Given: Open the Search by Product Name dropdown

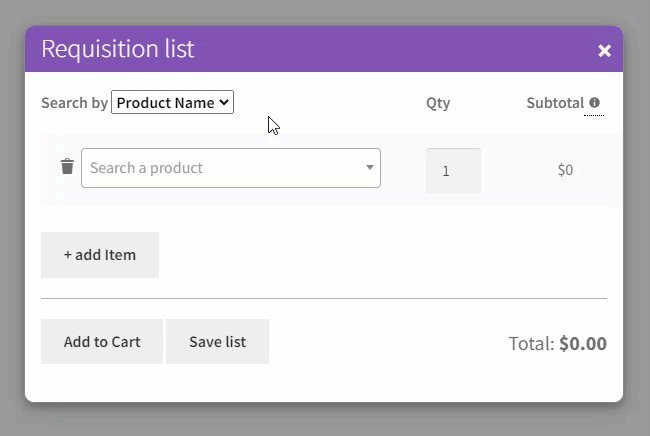Looking at the screenshot, I should click(x=172, y=102).
